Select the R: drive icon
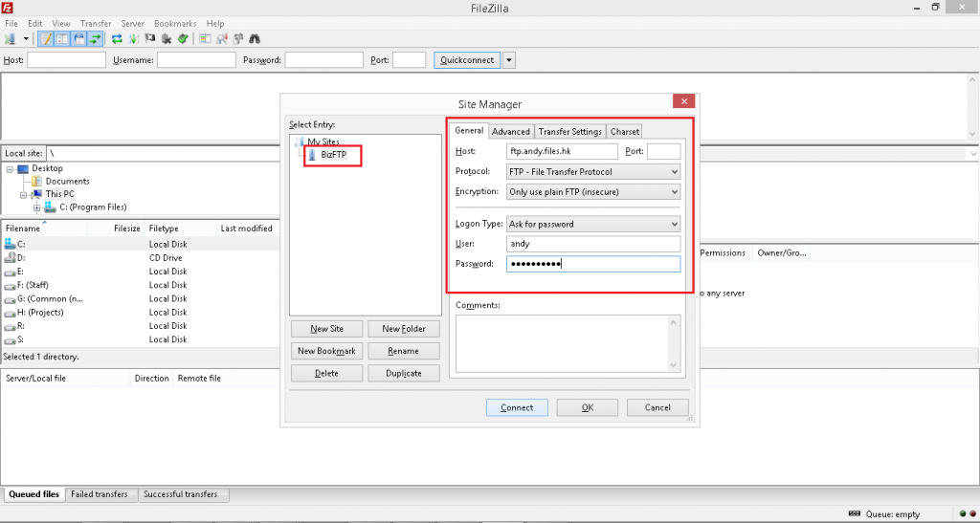This screenshot has width=980, height=523. point(10,326)
